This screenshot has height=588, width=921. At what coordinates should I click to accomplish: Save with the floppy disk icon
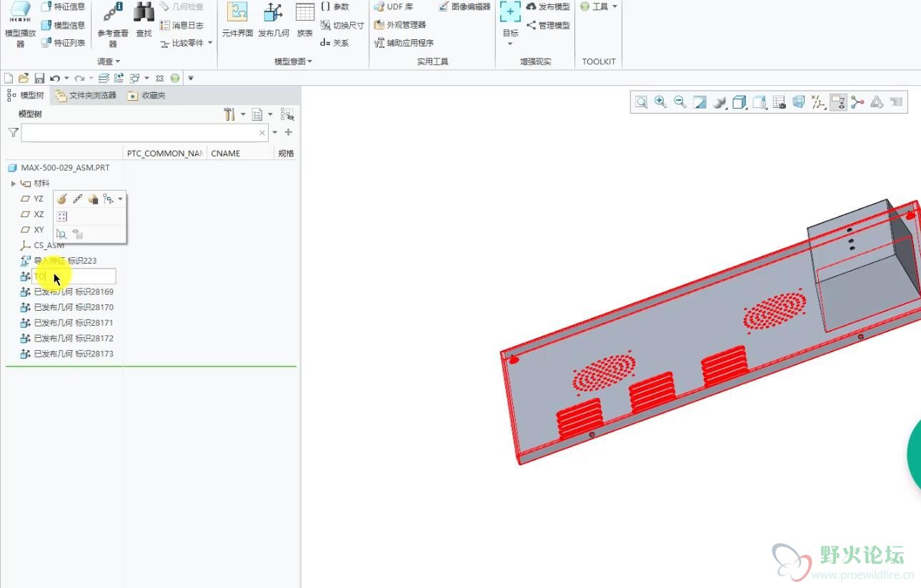coord(39,78)
